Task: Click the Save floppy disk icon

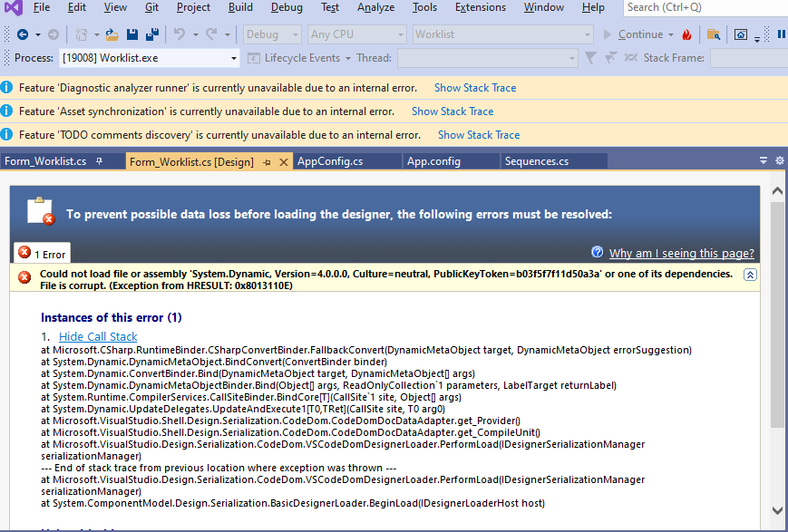Action: 132,34
